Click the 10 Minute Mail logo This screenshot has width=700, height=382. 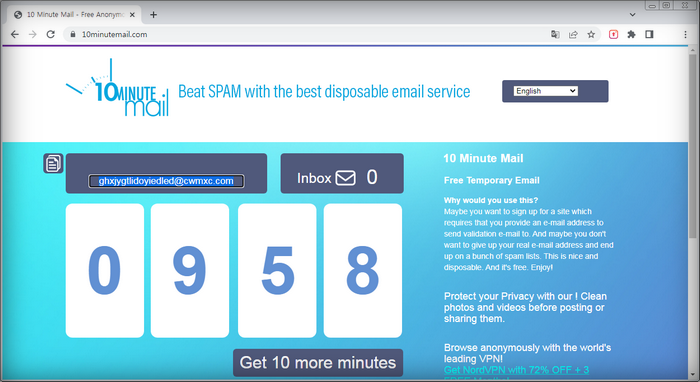[117, 88]
